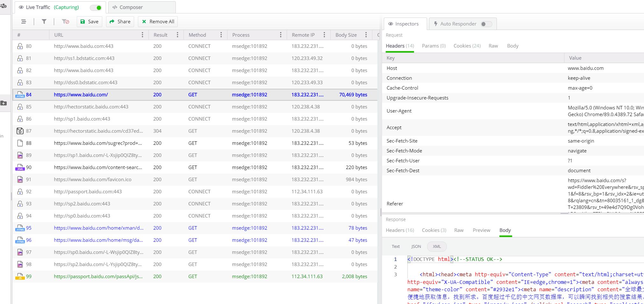Enable the Auto Responder switch

click(x=486, y=24)
